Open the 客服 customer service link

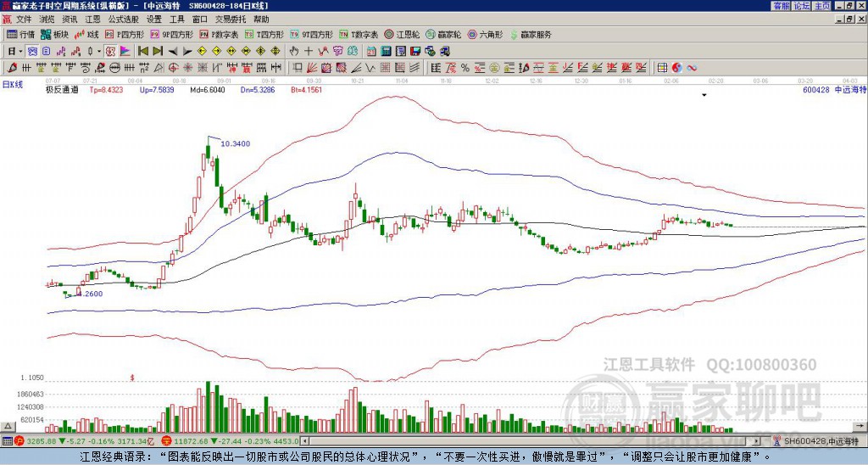tap(781, 6)
